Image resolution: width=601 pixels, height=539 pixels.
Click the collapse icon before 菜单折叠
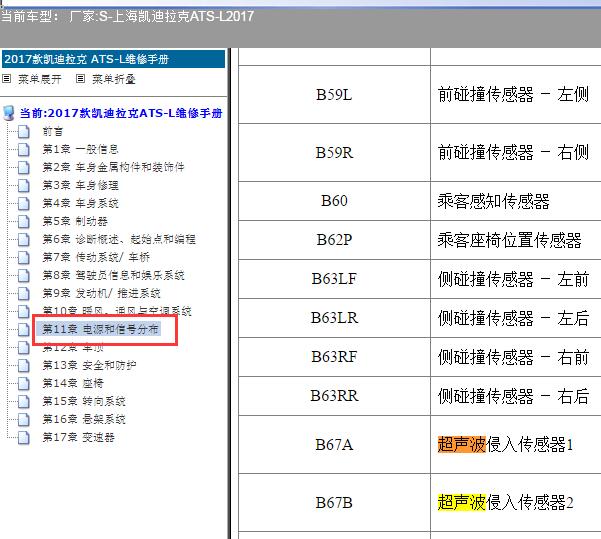coord(80,79)
